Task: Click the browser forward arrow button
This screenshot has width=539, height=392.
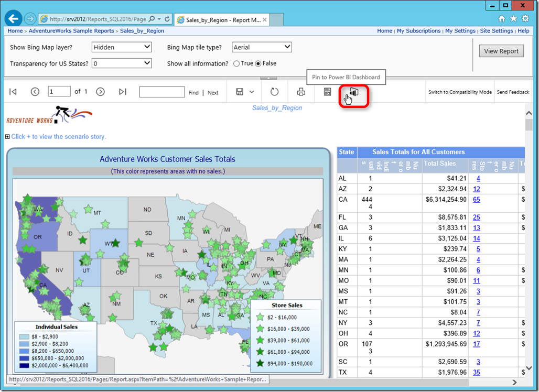Action: tap(30, 18)
